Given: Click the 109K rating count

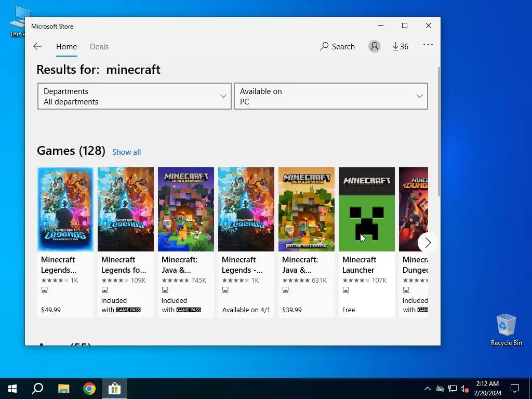Looking at the screenshot, I should [x=138, y=280].
